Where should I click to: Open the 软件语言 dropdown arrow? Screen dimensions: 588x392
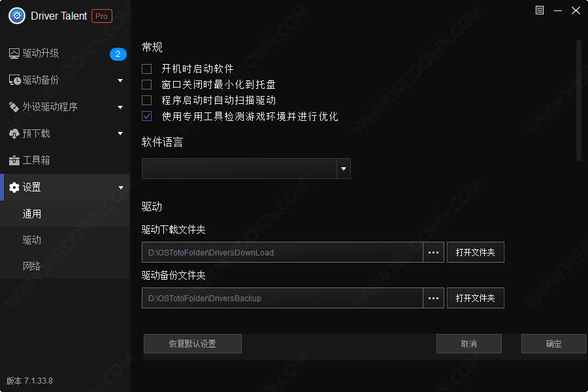[x=344, y=169]
